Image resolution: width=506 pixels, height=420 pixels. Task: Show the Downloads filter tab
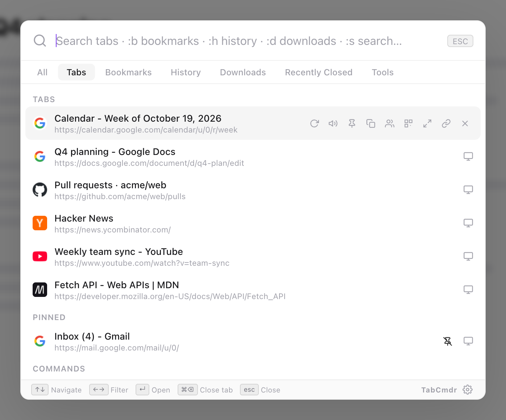click(x=243, y=72)
